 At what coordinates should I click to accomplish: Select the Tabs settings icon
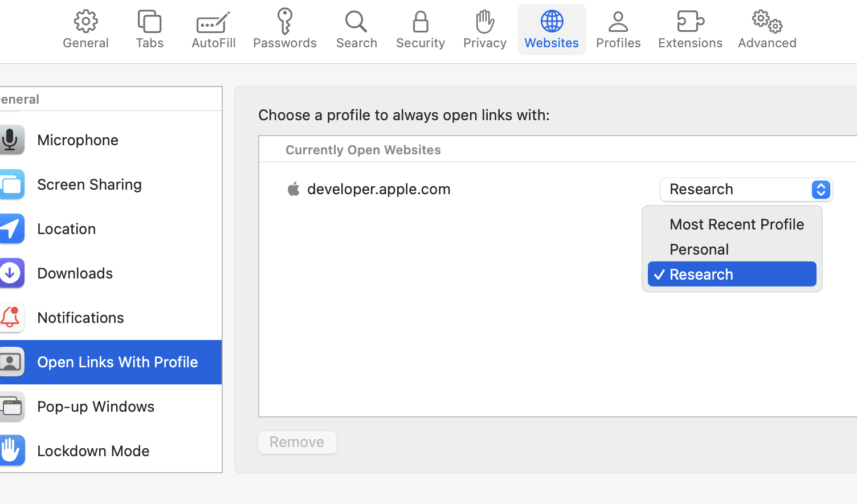click(149, 21)
